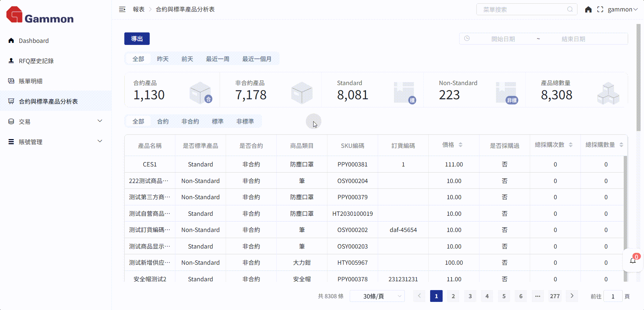Select the 昨天 date filter

point(163,59)
